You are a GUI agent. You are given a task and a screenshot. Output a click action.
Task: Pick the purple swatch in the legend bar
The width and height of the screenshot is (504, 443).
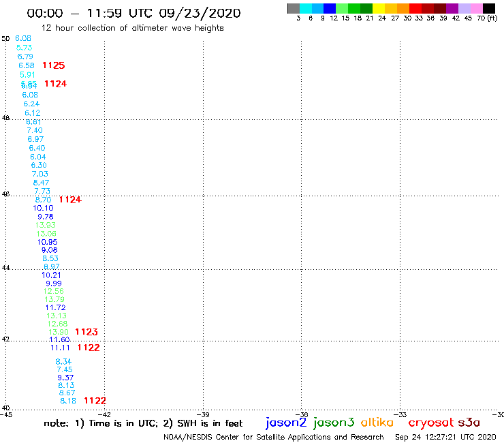pos(452,8)
